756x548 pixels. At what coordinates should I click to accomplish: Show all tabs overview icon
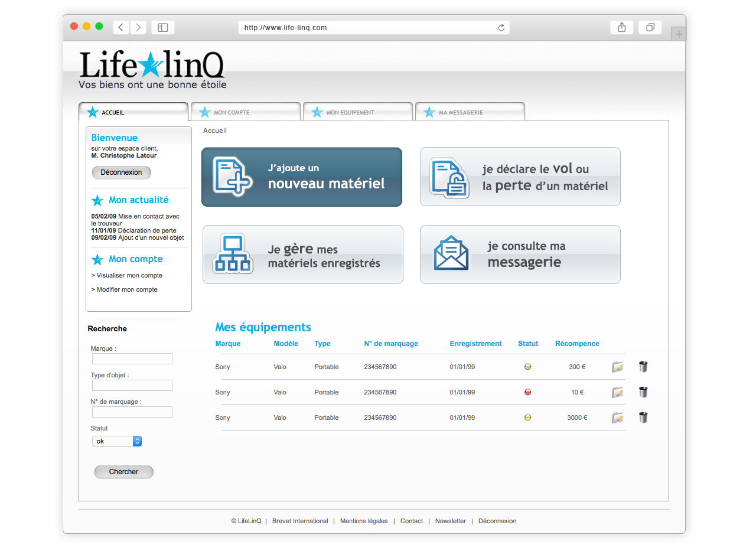pyautogui.click(x=650, y=27)
